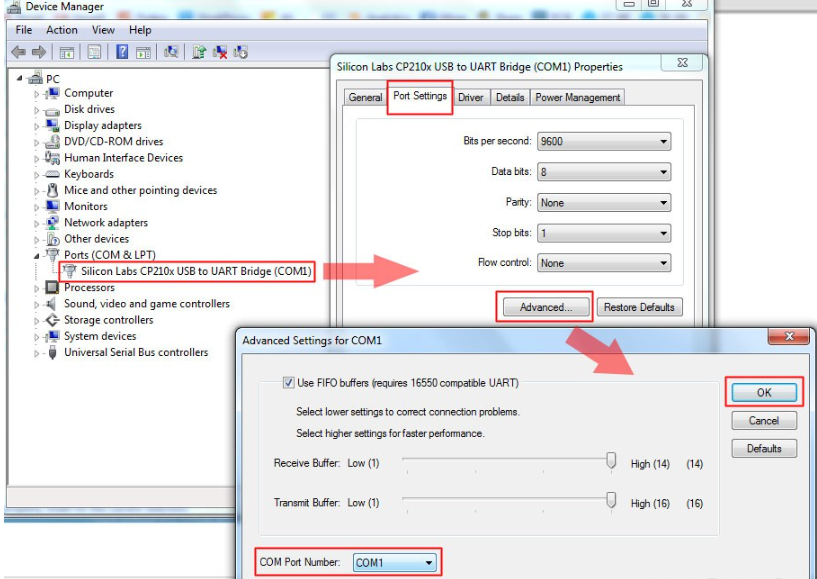This screenshot has height=579, width=817.
Task: Click the Uninstall device icon with red X
Action: click(x=220, y=52)
